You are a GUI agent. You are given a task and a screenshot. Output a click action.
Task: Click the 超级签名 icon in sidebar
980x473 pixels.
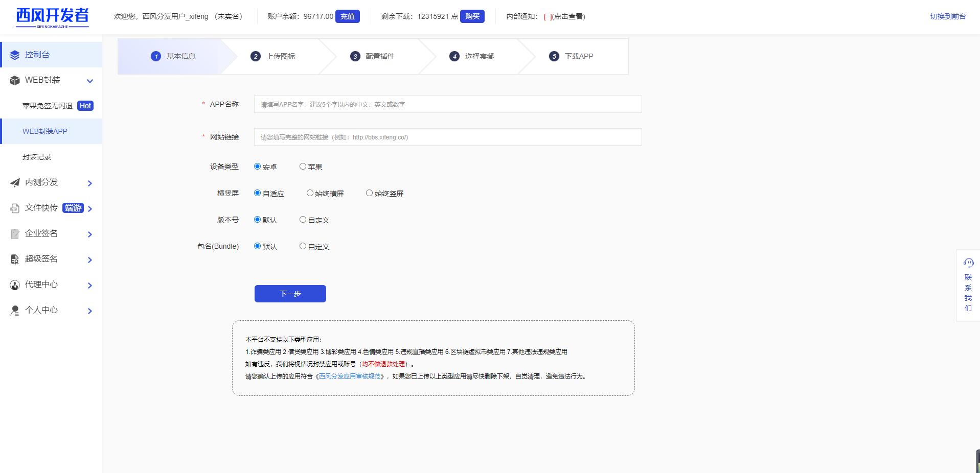15,259
